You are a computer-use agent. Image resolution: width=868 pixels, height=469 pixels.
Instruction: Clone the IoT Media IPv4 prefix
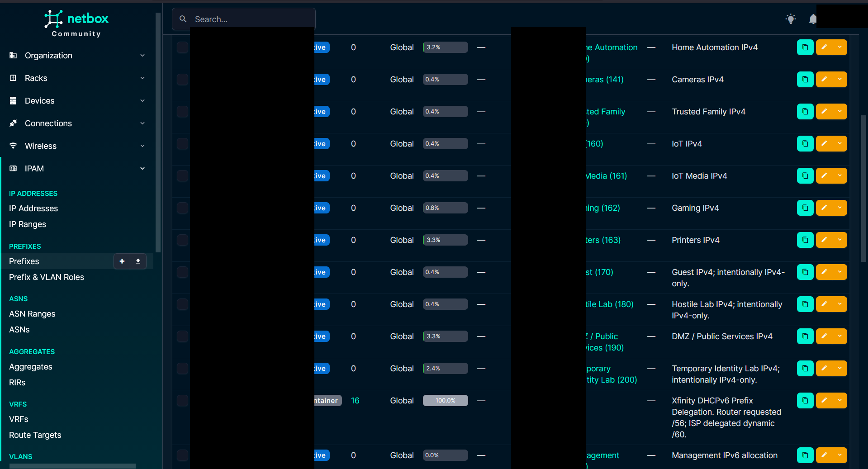click(x=805, y=176)
